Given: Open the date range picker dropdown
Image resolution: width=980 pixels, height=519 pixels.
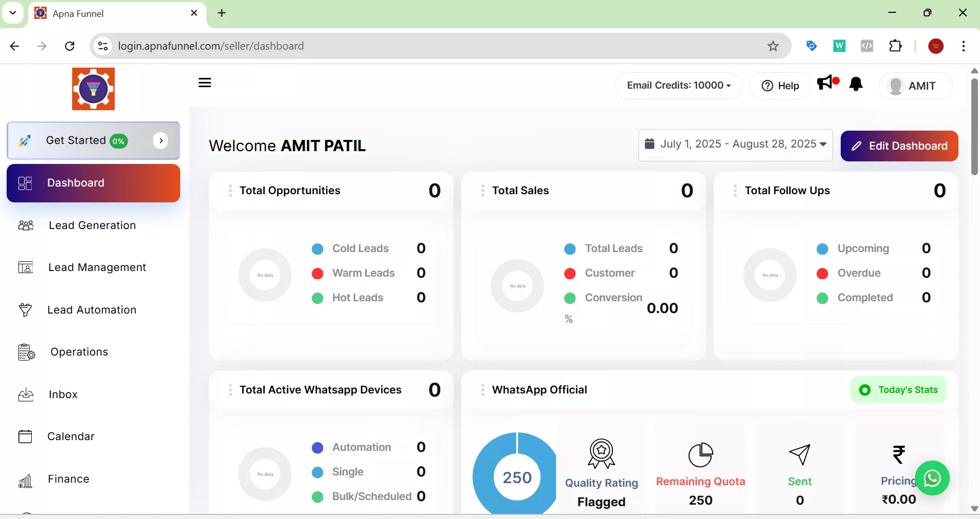Looking at the screenshot, I should 735,145.
